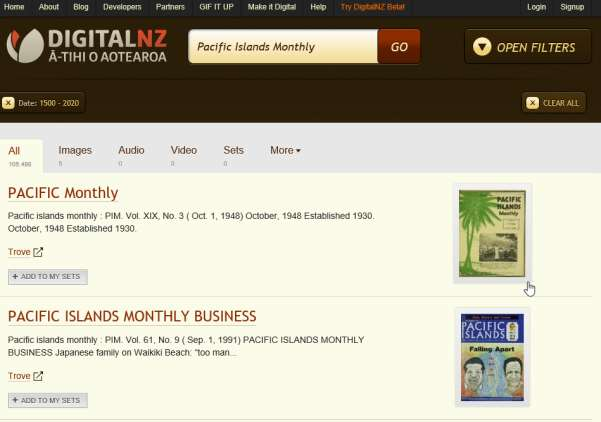601x422 pixels.
Task: Open the Falling Apart magazine cover thumbnail
Action: click(x=492, y=357)
